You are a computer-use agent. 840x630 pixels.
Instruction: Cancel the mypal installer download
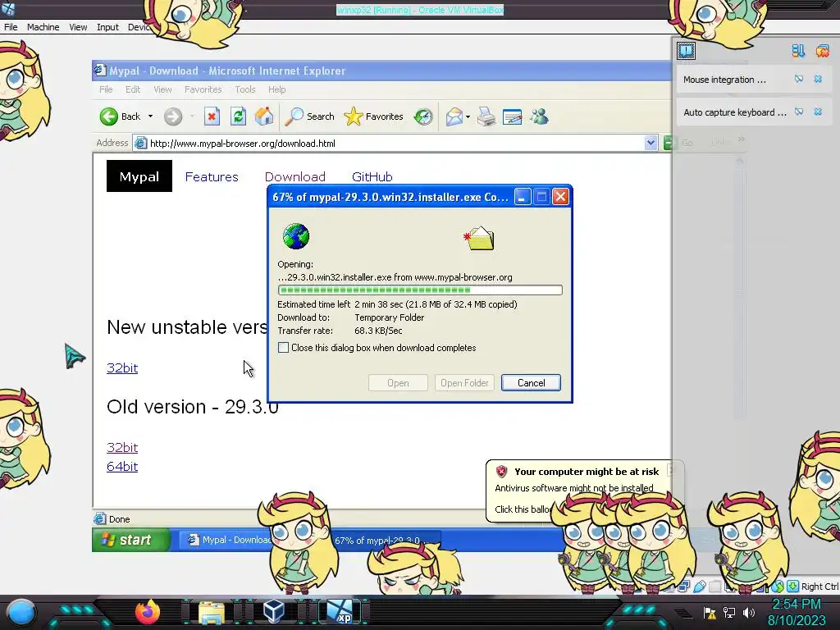click(x=531, y=382)
